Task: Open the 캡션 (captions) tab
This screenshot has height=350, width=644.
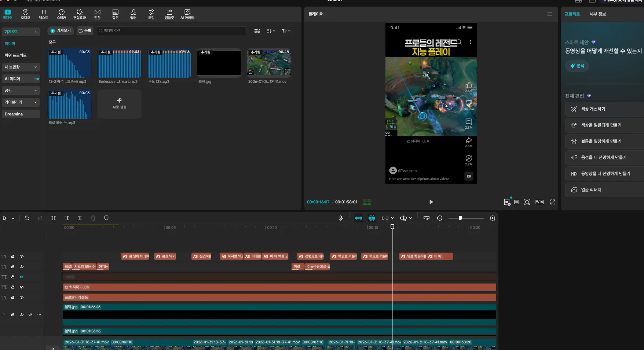Action: [x=115, y=14]
